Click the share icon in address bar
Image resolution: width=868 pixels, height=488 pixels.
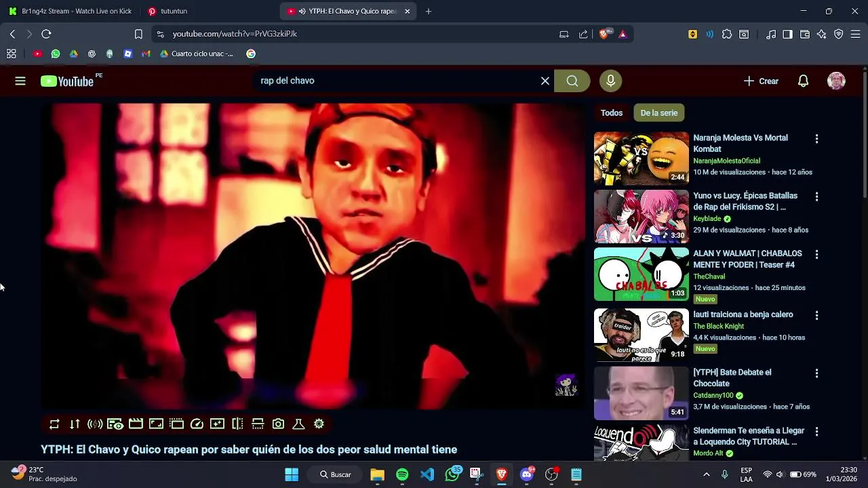583,34
